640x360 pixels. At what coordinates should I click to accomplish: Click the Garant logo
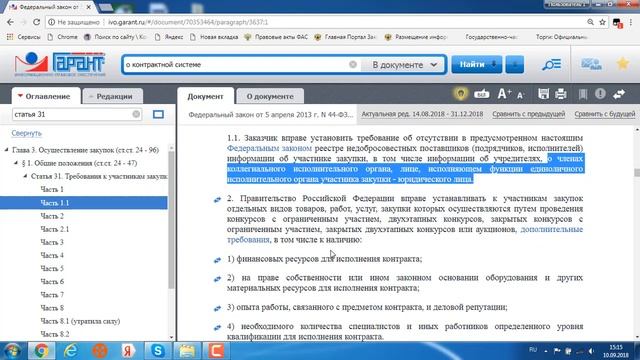(60, 64)
